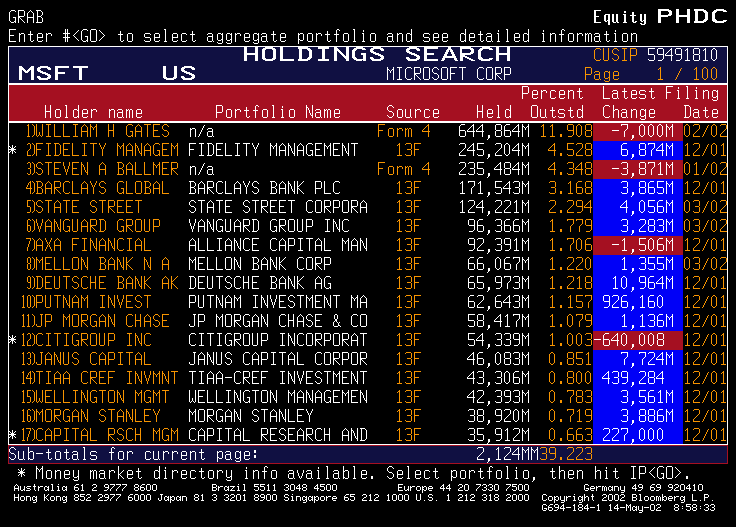
Task: Select holder row 3 Steven A Ballmer
Action: coord(368,169)
